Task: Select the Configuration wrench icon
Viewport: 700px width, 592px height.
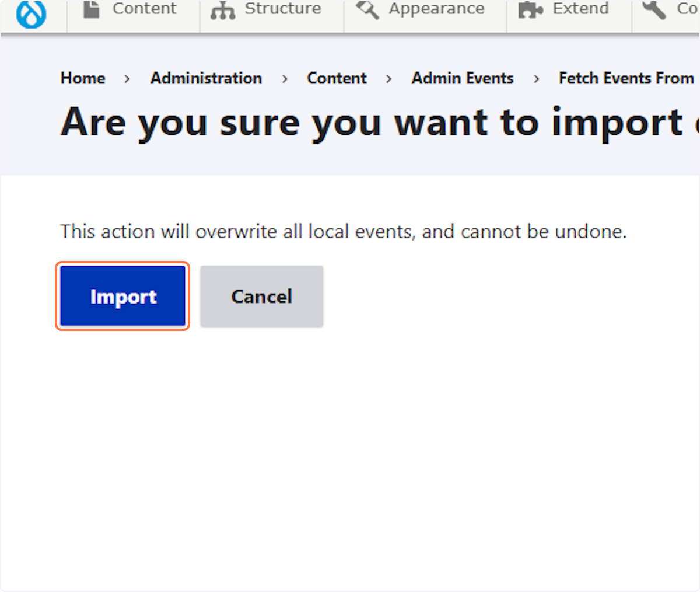Action: 654,10
